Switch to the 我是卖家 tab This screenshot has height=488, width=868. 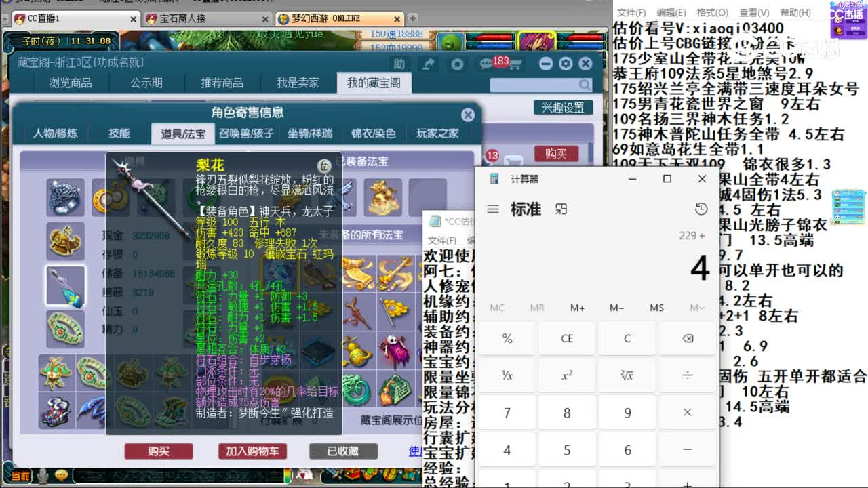(297, 83)
